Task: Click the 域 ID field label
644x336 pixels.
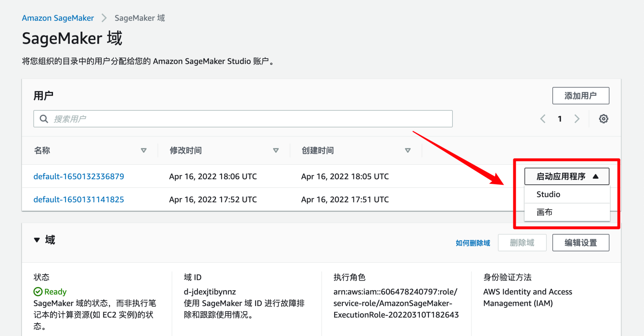Action: 193,277
